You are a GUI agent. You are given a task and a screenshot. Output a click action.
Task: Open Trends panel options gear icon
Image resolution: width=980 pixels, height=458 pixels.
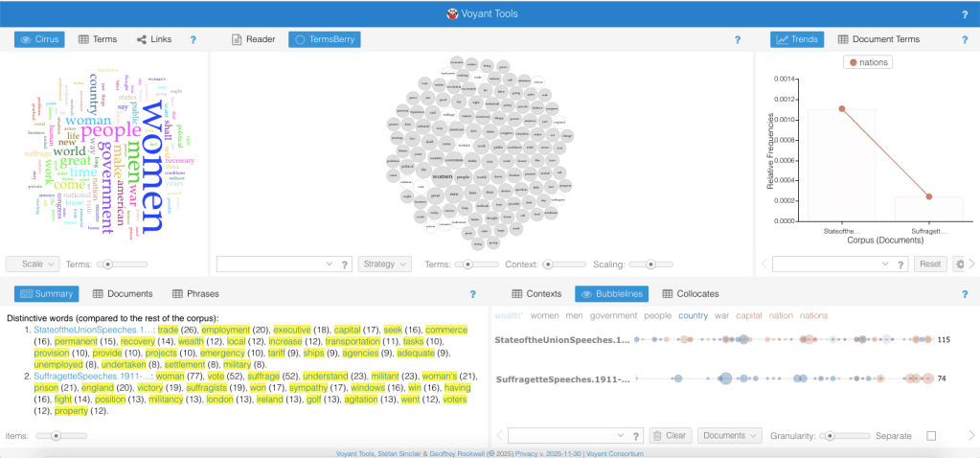click(960, 263)
